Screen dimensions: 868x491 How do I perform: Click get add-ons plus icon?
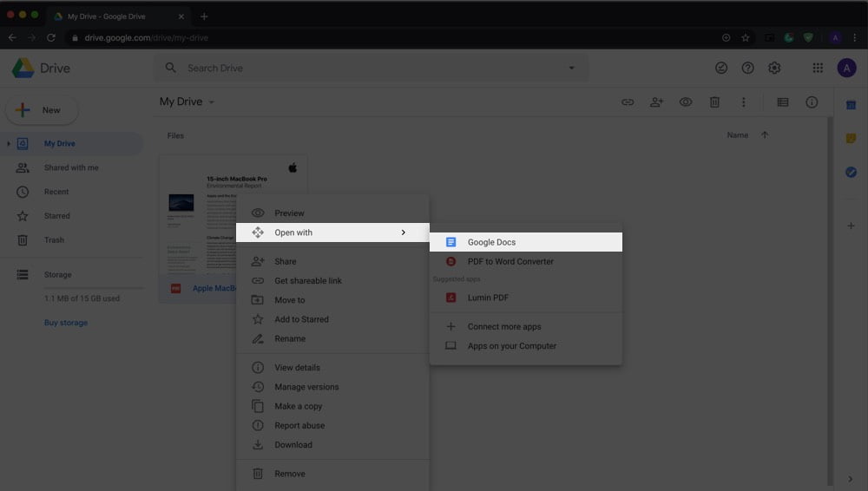click(851, 226)
